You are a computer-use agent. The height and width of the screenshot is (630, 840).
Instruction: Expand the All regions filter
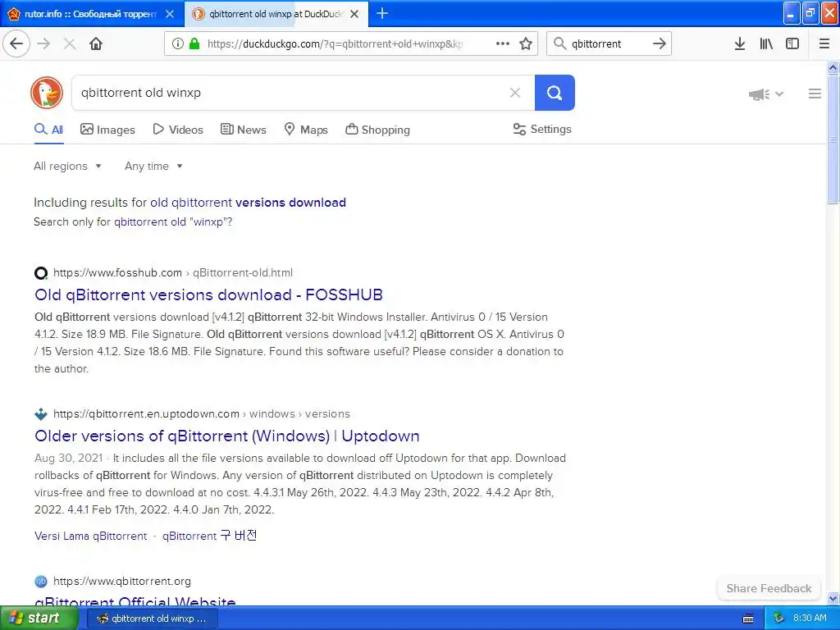[67, 166]
